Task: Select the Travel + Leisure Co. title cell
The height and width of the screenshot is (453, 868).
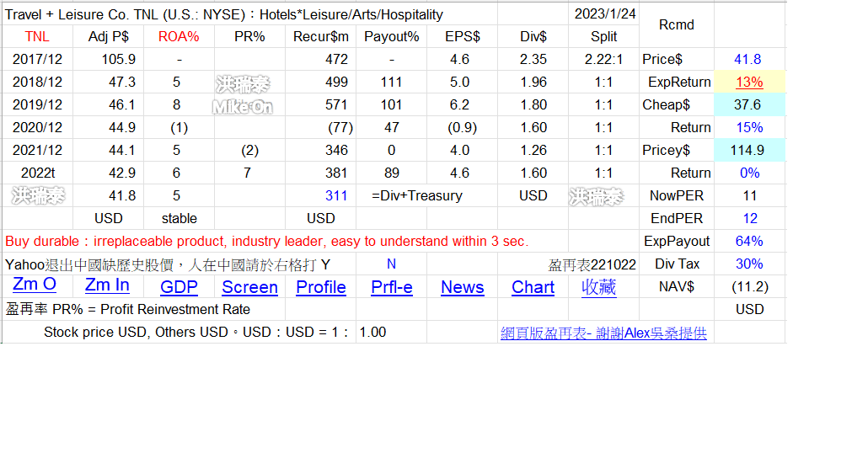Action: pos(249,14)
